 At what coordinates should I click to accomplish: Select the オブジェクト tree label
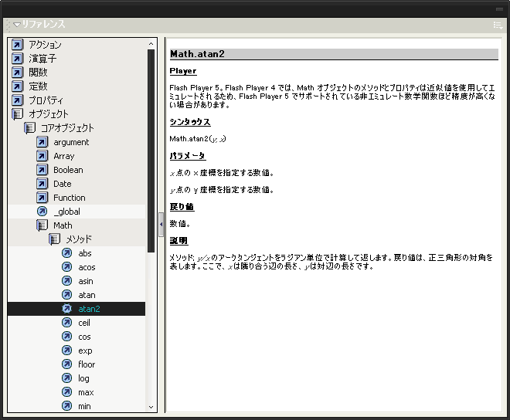click(x=49, y=114)
